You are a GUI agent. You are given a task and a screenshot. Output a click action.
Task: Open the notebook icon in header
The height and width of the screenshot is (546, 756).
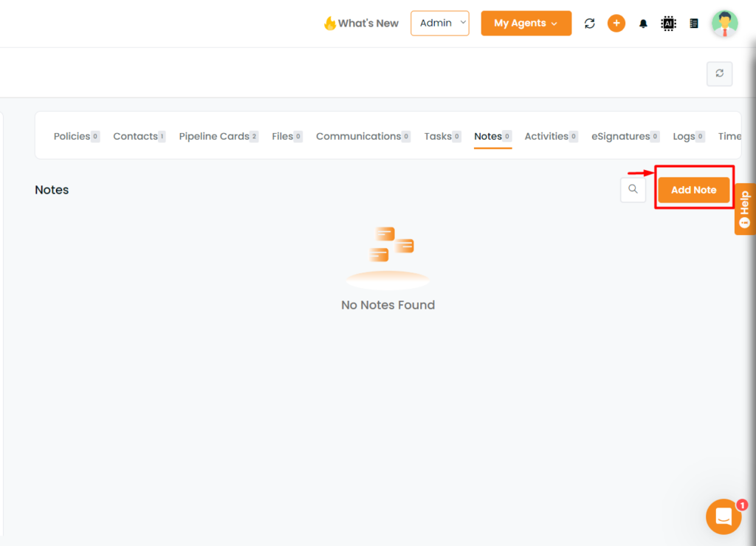[694, 23]
